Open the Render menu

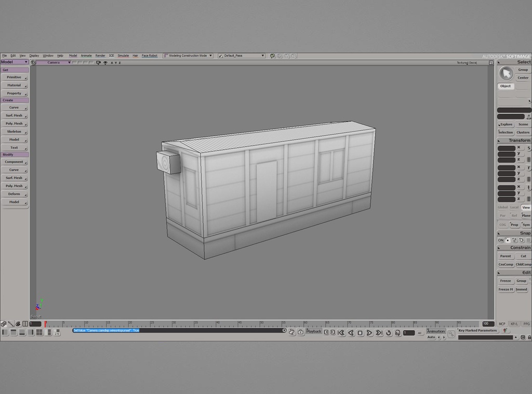click(100, 55)
